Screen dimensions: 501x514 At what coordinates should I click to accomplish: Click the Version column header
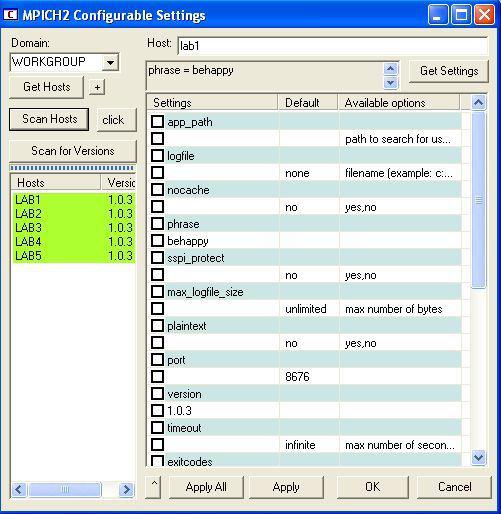pyautogui.click(x=118, y=183)
